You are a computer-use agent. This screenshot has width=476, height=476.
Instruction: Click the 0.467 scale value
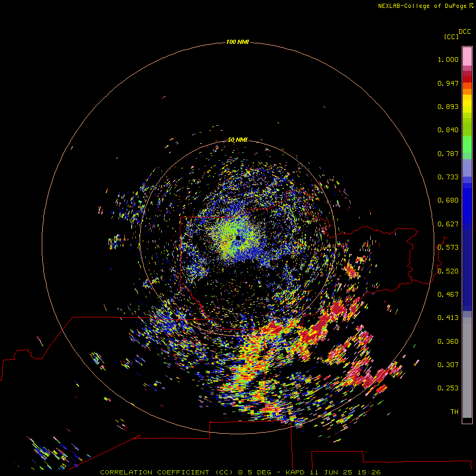(x=448, y=295)
